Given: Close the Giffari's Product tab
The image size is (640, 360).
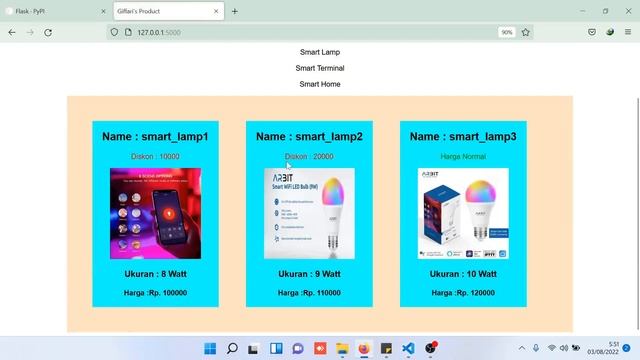Looking at the screenshot, I should click(216, 11).
